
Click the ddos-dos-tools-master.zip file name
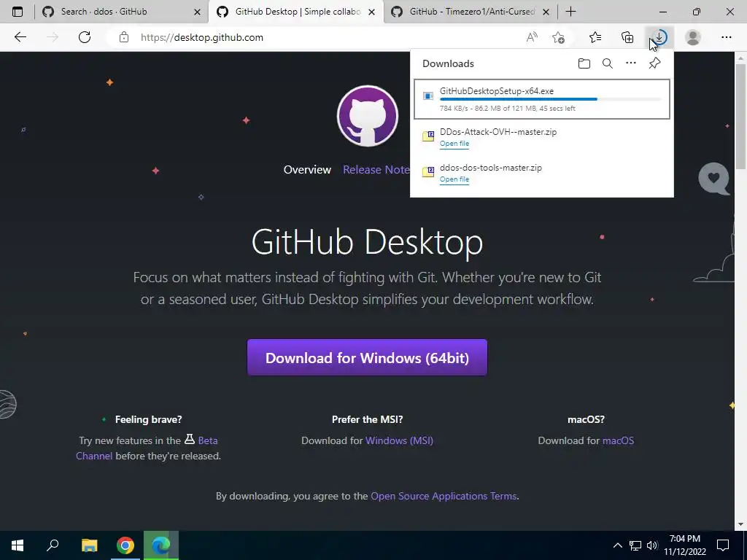point(491,168)
